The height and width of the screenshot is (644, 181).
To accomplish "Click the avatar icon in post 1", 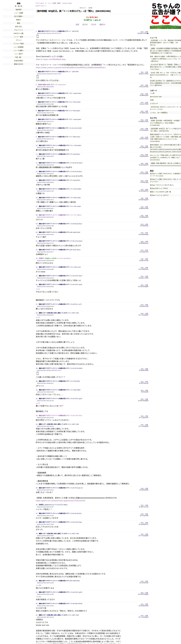I will click(x=37, y=36).
